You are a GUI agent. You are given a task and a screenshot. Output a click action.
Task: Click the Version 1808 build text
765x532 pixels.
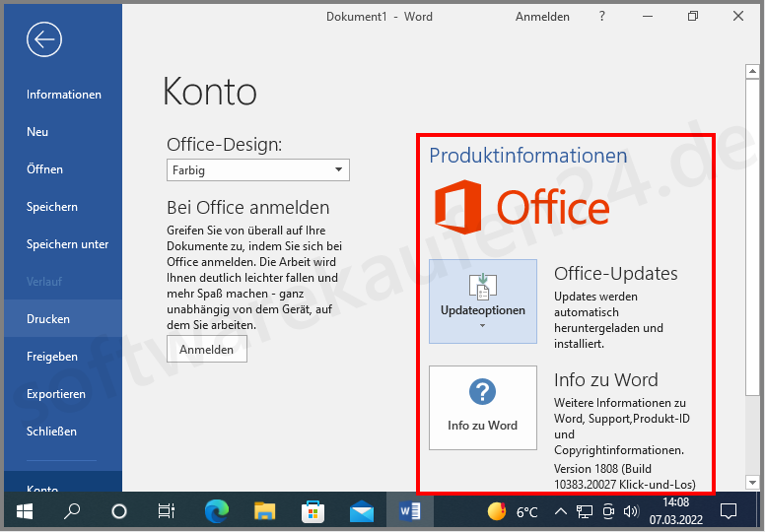pyautogui.click(x=624, y=477)
